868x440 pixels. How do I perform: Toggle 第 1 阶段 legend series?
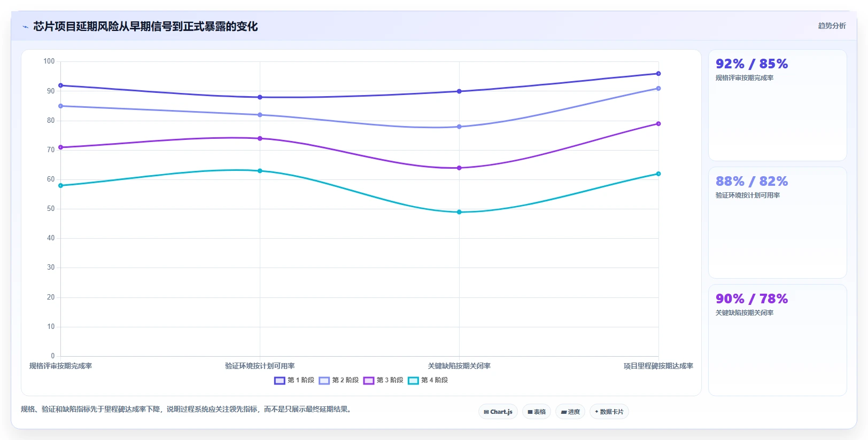294,380
